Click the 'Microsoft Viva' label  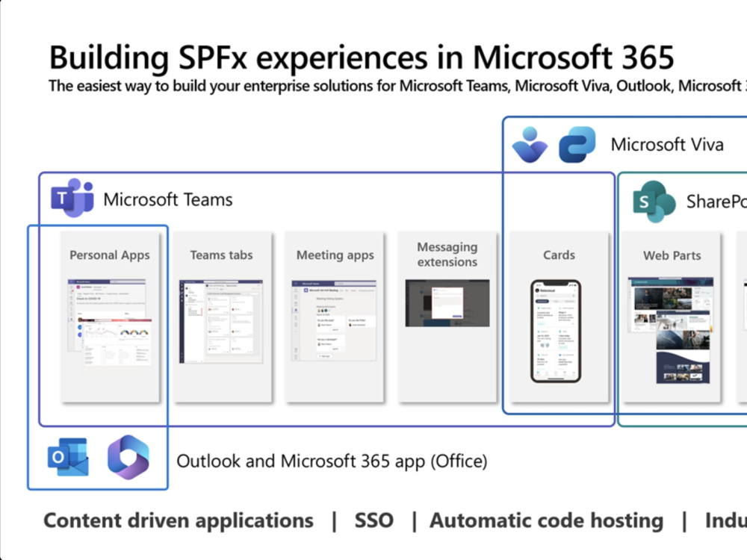pos(667,145)
